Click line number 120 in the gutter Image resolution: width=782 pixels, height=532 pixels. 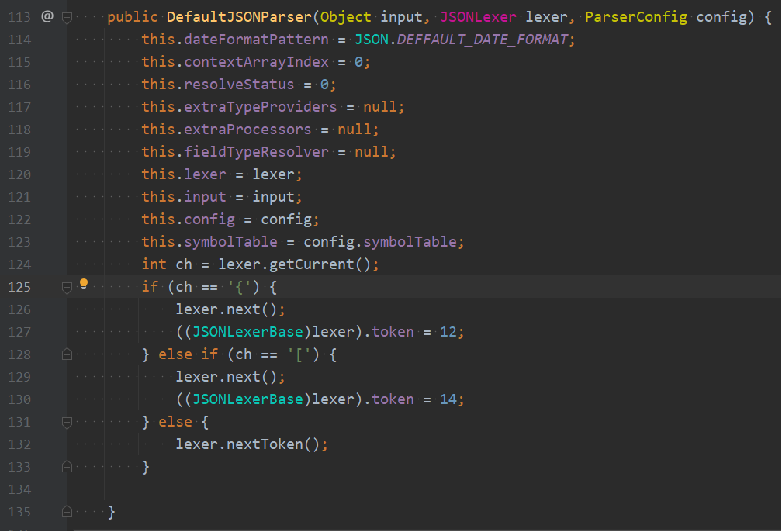click(19, 175)
